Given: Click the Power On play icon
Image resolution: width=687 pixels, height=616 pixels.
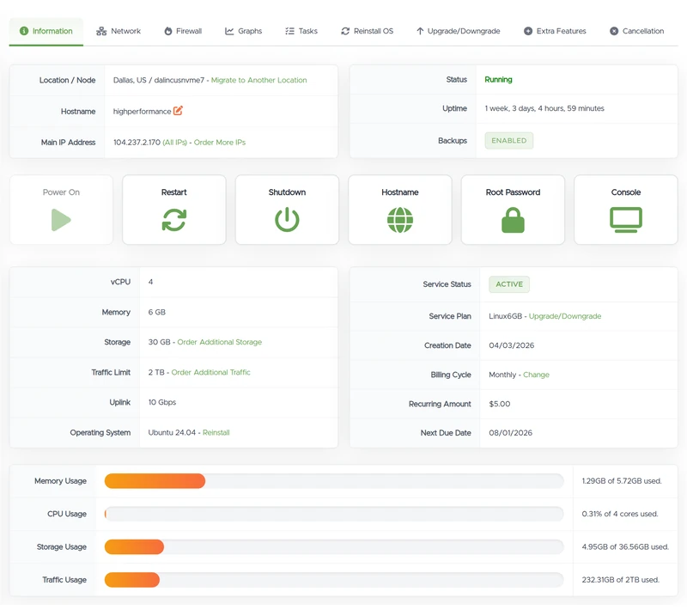Looking at the screenshot, I should [x=61, y=220].
